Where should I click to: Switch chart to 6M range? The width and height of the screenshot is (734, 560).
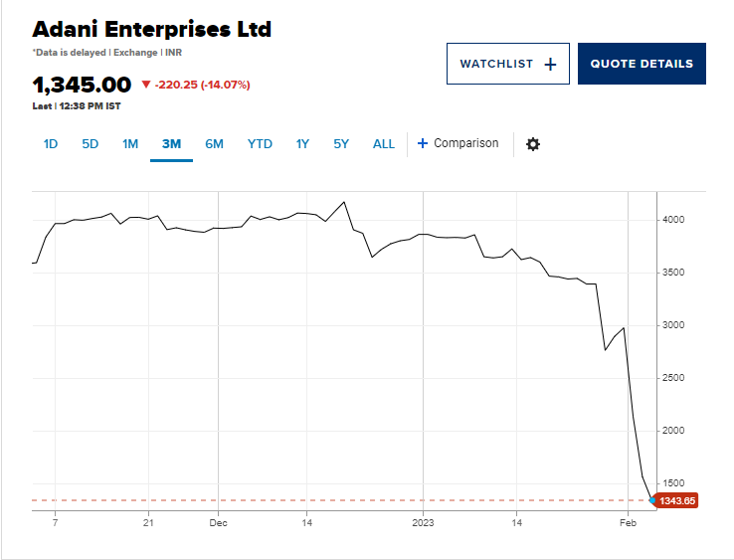[214, 144]
